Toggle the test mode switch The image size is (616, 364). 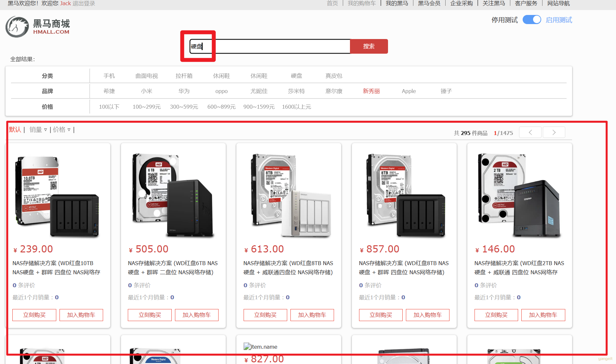click(532, 20)
